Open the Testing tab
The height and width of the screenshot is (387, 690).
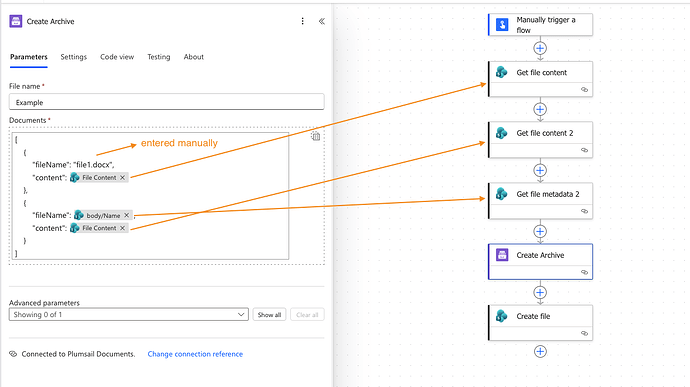[158, 57]
